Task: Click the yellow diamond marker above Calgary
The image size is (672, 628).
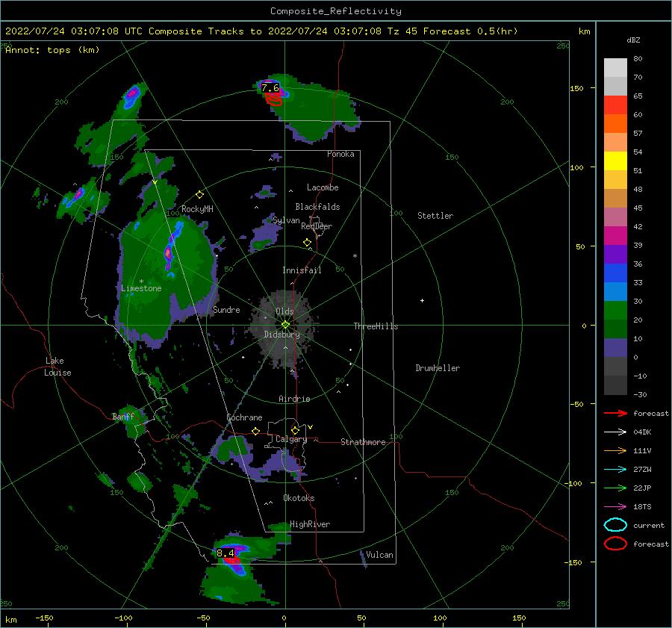Action: (x=295, y=430)
